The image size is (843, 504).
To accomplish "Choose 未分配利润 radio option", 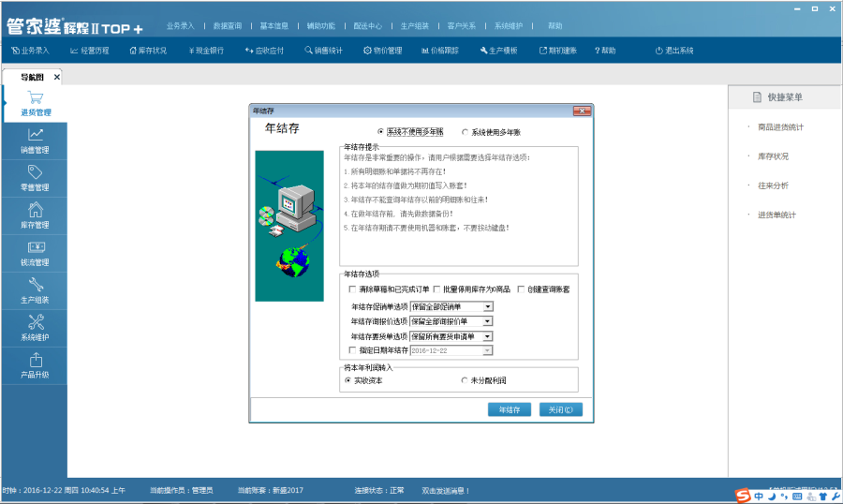I will (464, 380).
